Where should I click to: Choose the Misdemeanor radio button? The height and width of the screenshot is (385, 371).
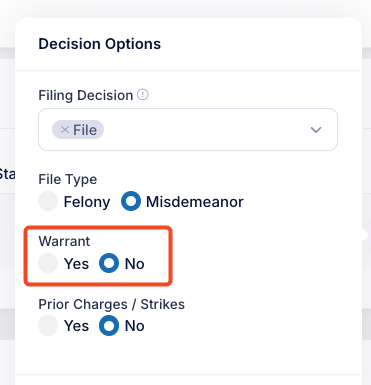[131, 201]
